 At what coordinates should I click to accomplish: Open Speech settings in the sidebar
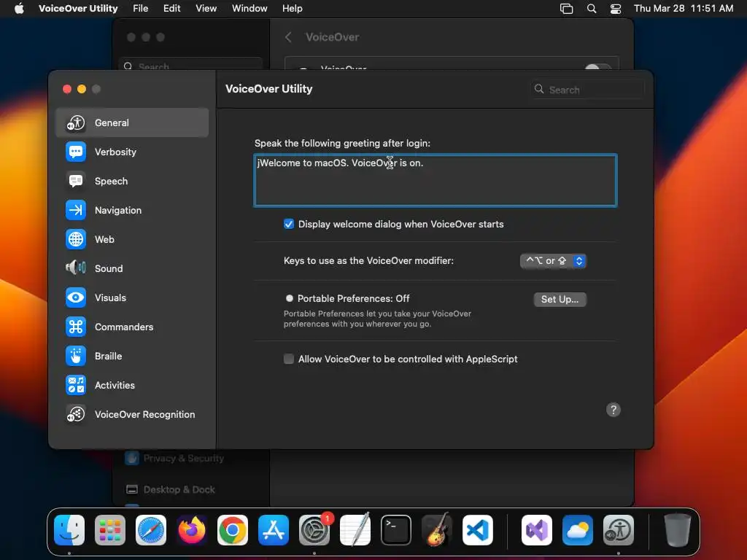(x=132, y=181)
